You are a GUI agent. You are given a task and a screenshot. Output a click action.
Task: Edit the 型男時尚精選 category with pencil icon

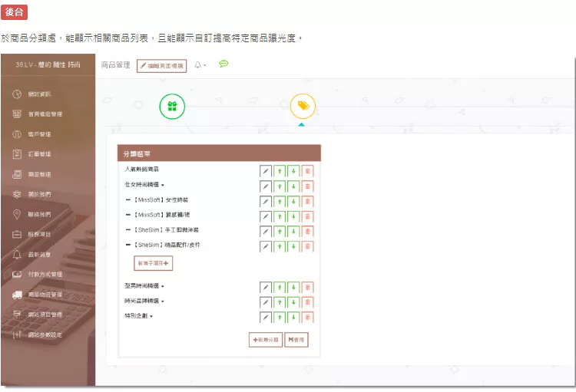(x=266, y=288)
